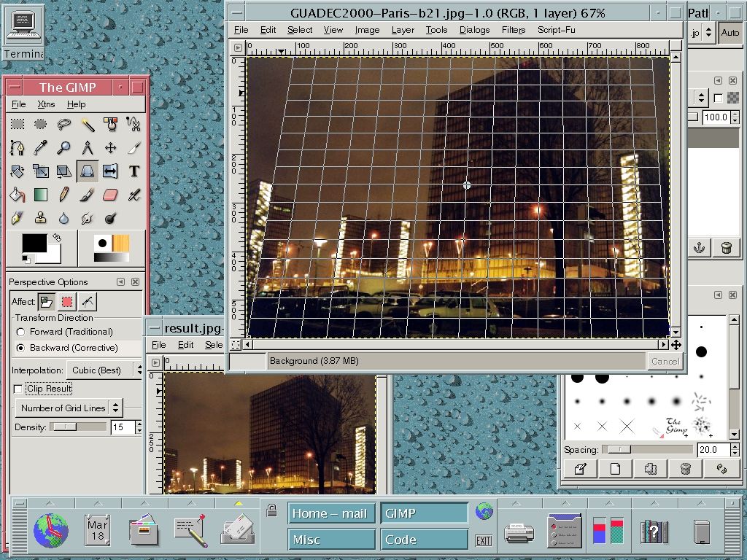This screenshot has height=560, width=747.
Task: Open File menu in The GIMP toolbox
Action: 18,104
